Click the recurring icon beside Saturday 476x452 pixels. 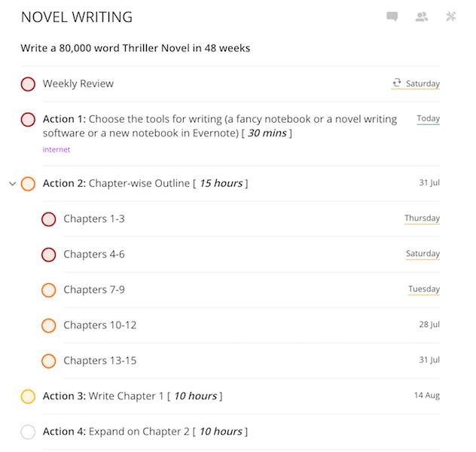click(x=397, y=83)
